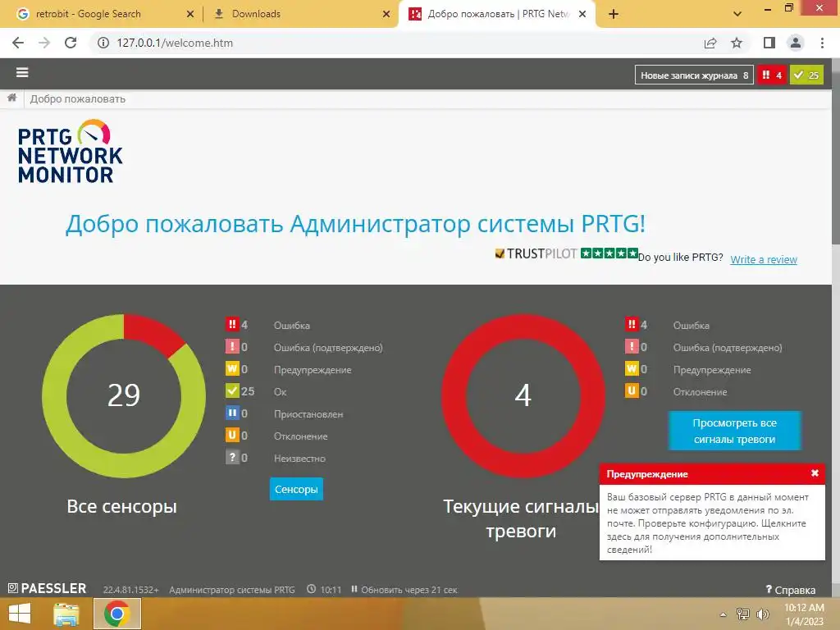Click the Trustpilot star rating
The height and width of the screenshot is (630, 840).
coord(609,253)
